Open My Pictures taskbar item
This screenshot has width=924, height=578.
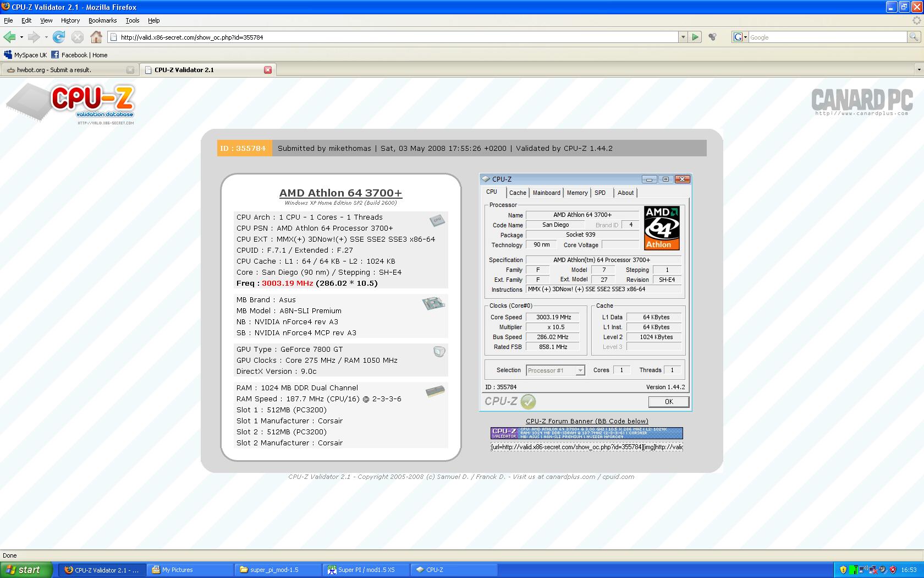click(x=190, y=570)
